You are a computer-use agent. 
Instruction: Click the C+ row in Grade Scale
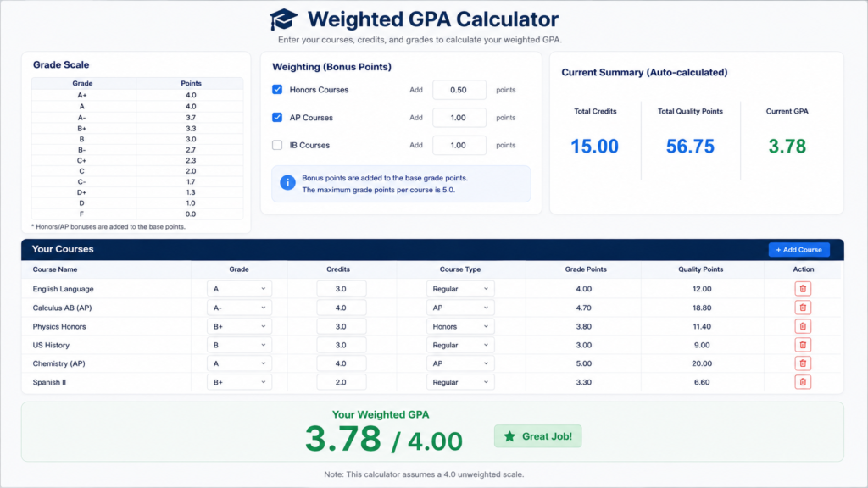(137, 160)
